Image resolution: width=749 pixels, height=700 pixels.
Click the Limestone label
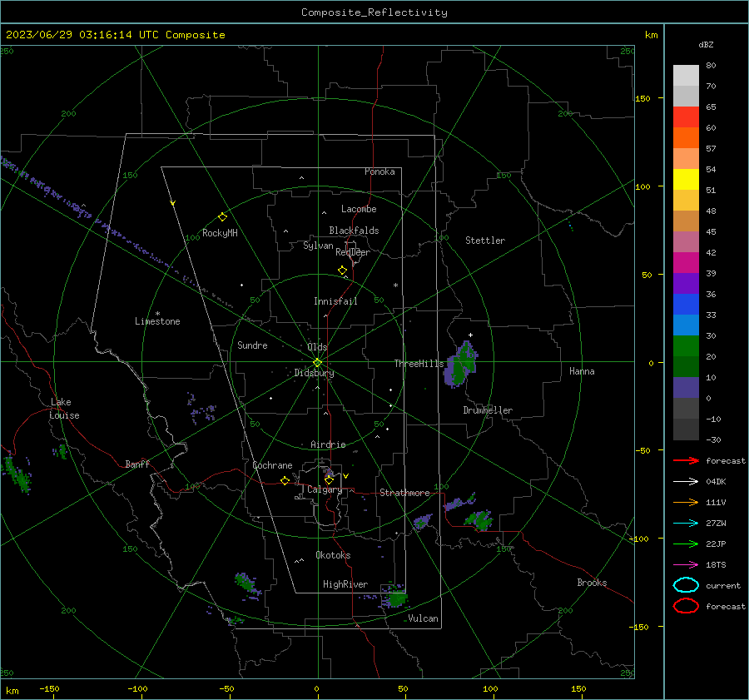[157, 321]
